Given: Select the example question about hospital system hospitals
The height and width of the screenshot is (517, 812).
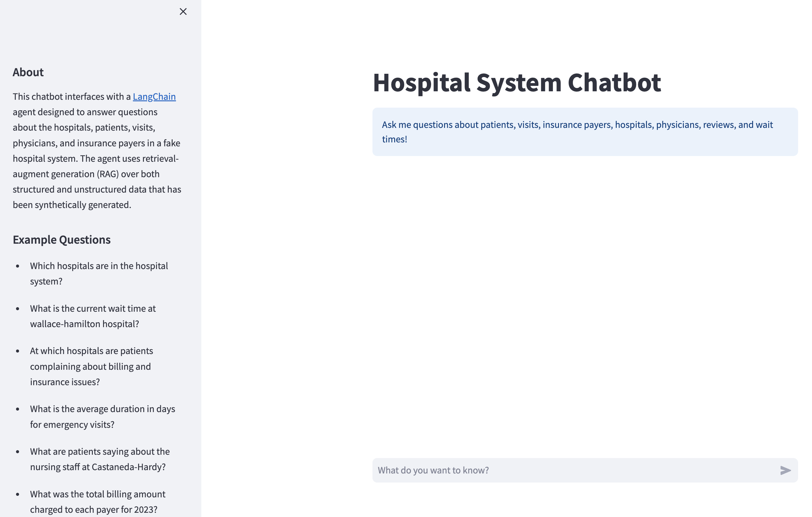Looking at the screenshot, I should 99,273.
